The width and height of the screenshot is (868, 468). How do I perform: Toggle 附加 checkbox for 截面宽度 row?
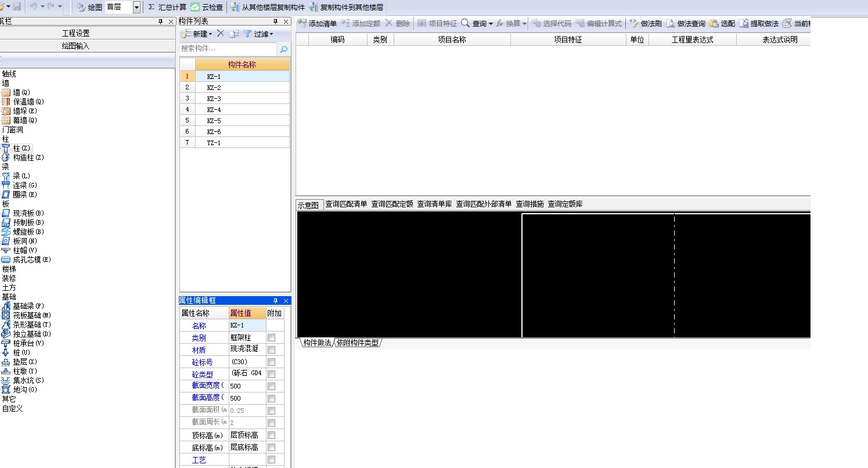271,386
